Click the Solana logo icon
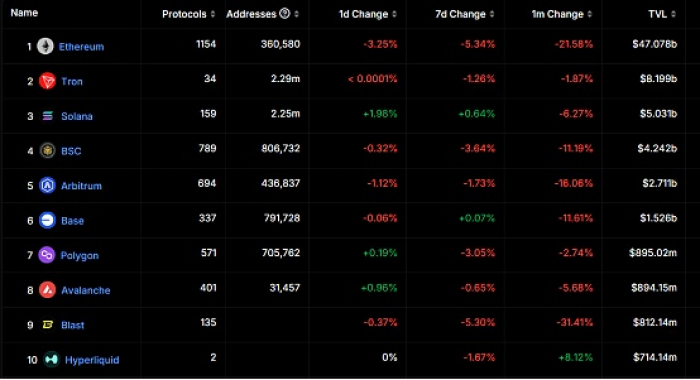Image resolution: width=700 pixels, height=380 pixels. pyautogui.click(x=47, y=116)
